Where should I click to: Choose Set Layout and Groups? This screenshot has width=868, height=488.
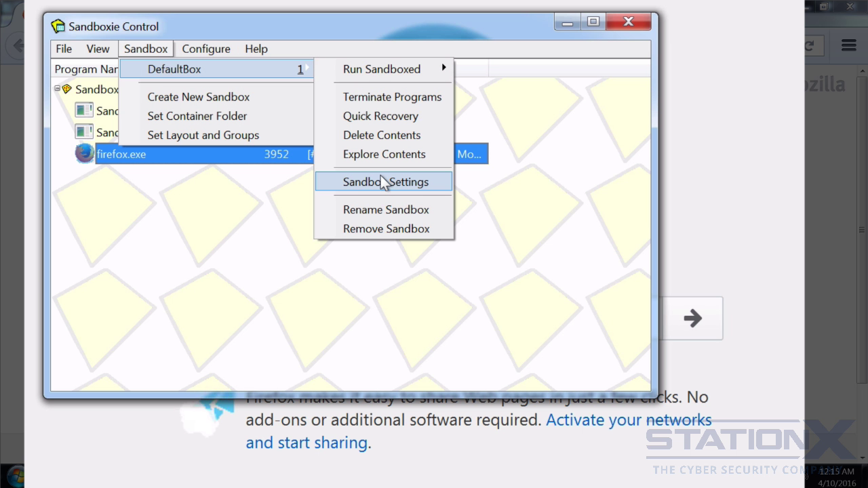(203, 135)
